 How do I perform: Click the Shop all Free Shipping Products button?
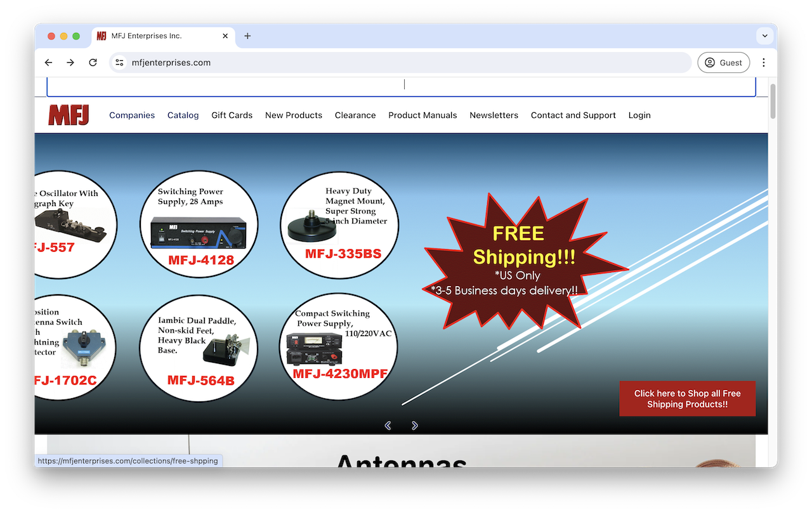point(687,399)
